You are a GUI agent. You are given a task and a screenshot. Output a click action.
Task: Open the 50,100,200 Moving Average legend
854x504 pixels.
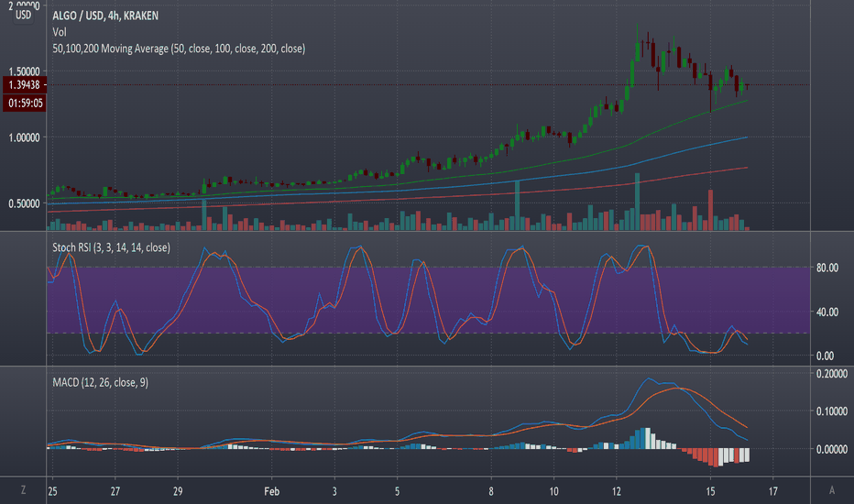(x=179, y=49)
